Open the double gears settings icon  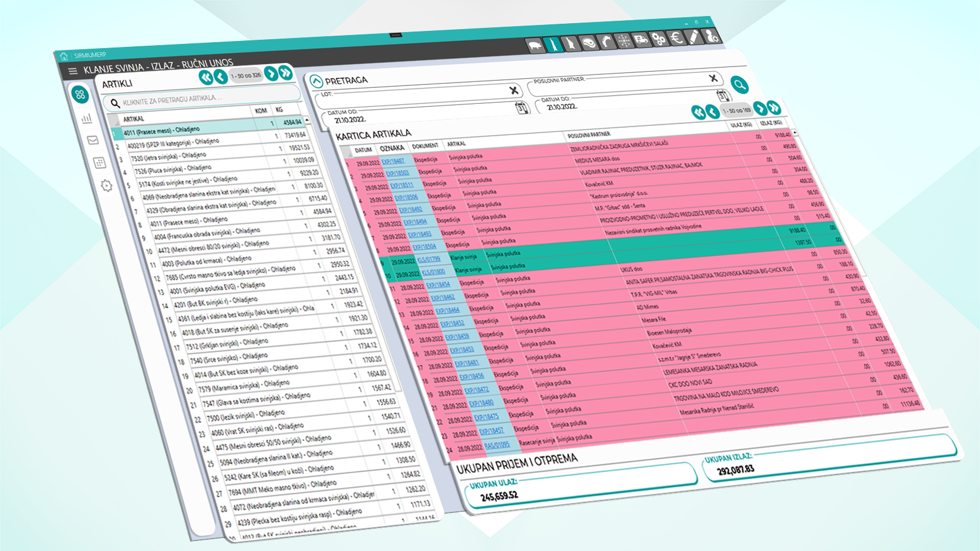(x=659, y=40)
